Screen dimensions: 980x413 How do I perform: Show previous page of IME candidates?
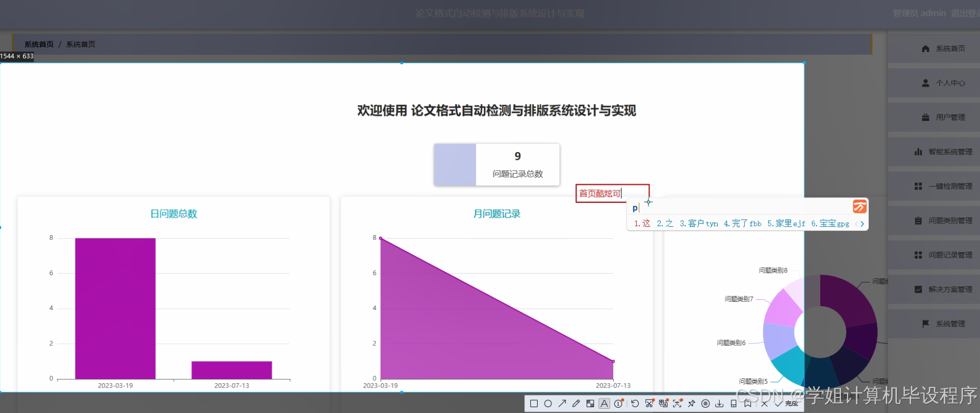tap(856, 224)
